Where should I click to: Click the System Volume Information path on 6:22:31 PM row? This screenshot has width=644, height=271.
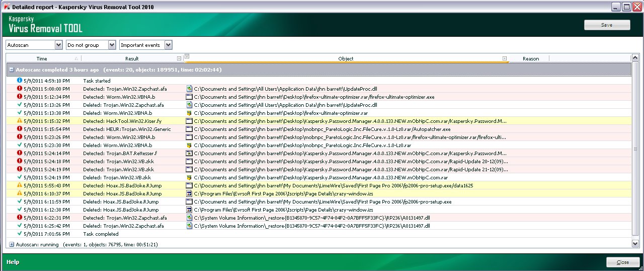(312, 218)
